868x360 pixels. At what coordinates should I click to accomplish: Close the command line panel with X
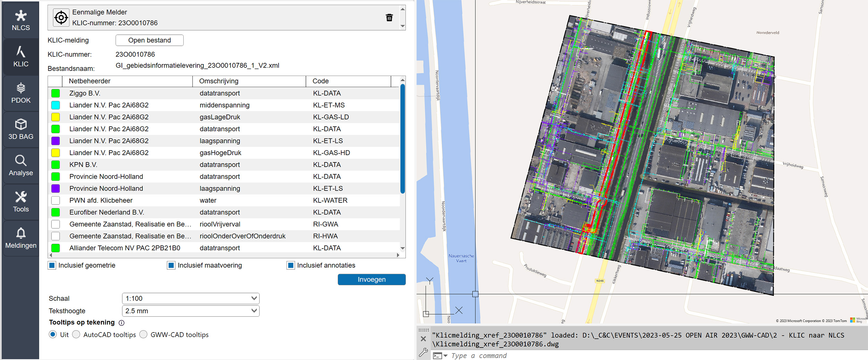pos(423,338)
